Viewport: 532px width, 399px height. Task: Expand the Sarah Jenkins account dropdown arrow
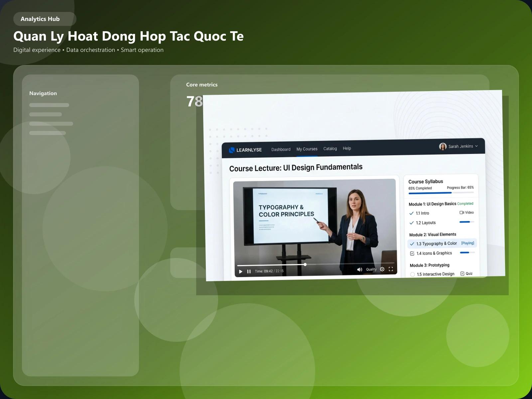[476, 146]
